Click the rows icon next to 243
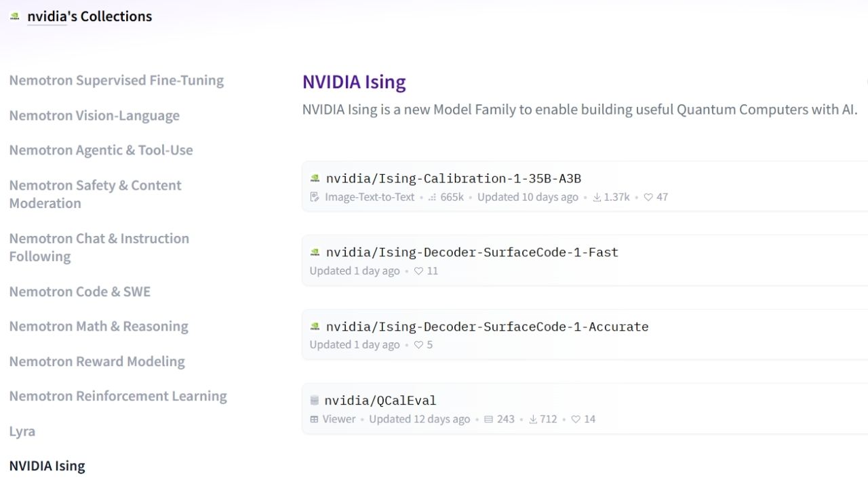Screen dimensions: 868x488 (488, 420)
